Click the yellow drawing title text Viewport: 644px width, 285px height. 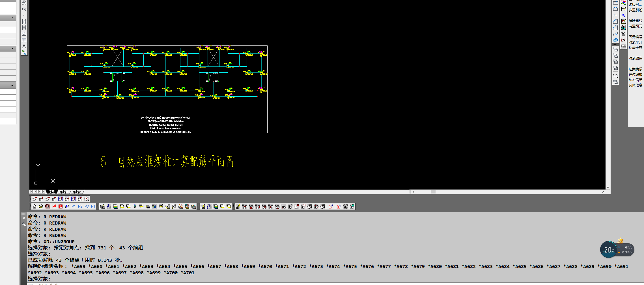167,161
